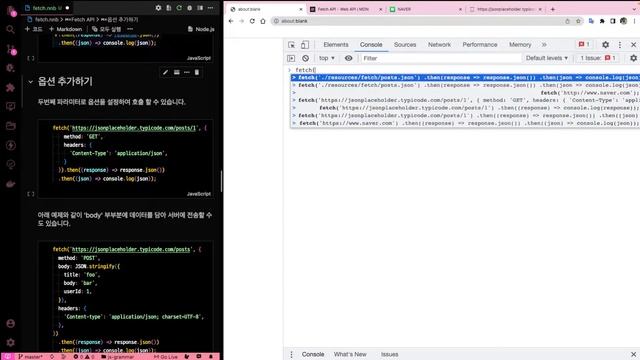640x360 pixels.
Task: Switch to Sources tab in DevTools
Action: pos(405,44)
